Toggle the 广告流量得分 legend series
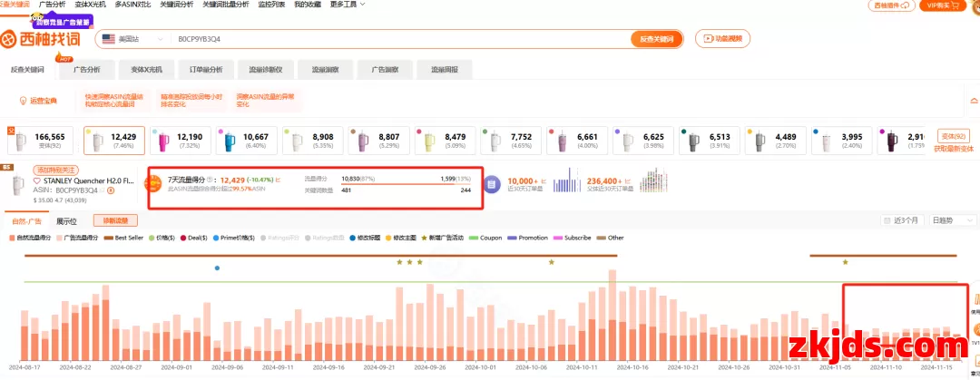This screenshot has width=980, height=380. (x=77, y=238)
